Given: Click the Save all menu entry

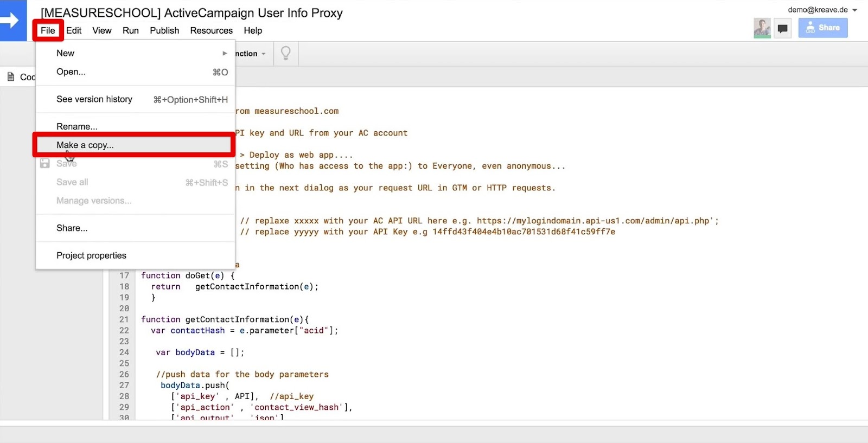Looking at the screenshot, I should point(136,182).
